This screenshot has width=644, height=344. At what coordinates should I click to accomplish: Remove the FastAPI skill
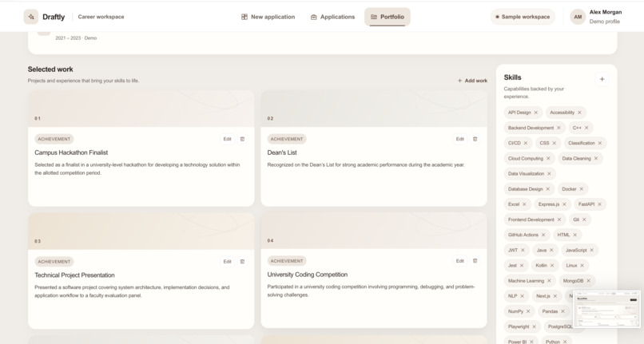pos(599,204)
